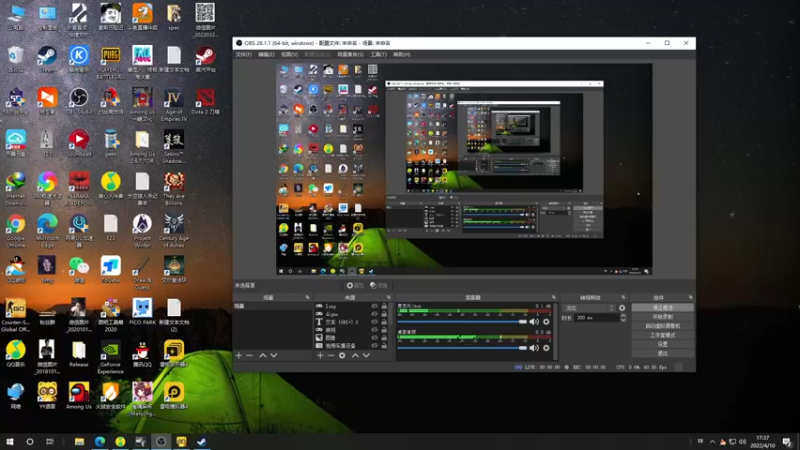Open the red Among Us crewmate desktop icon

tap(79, 396)
